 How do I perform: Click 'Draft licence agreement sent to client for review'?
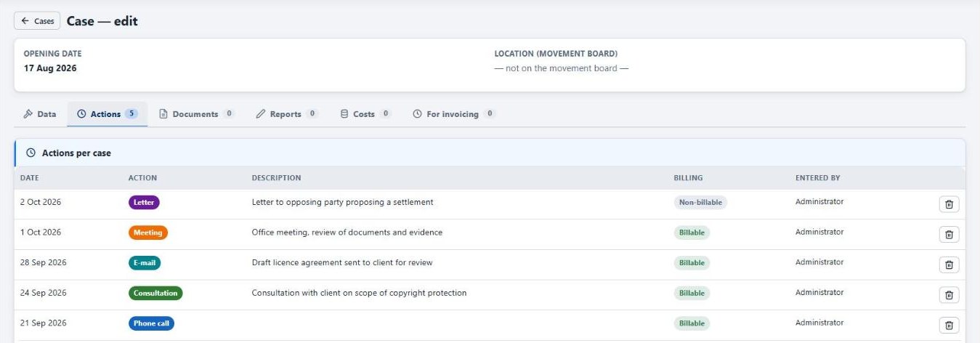pyautogui.click(x=341, y=262)
